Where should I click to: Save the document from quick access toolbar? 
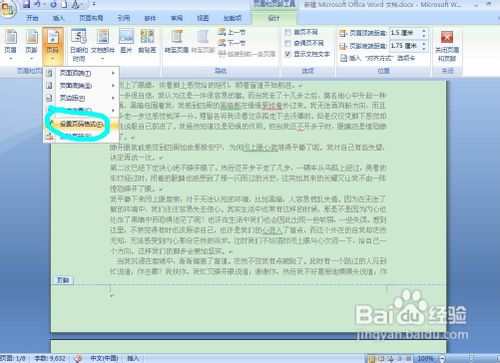(26, 4)
